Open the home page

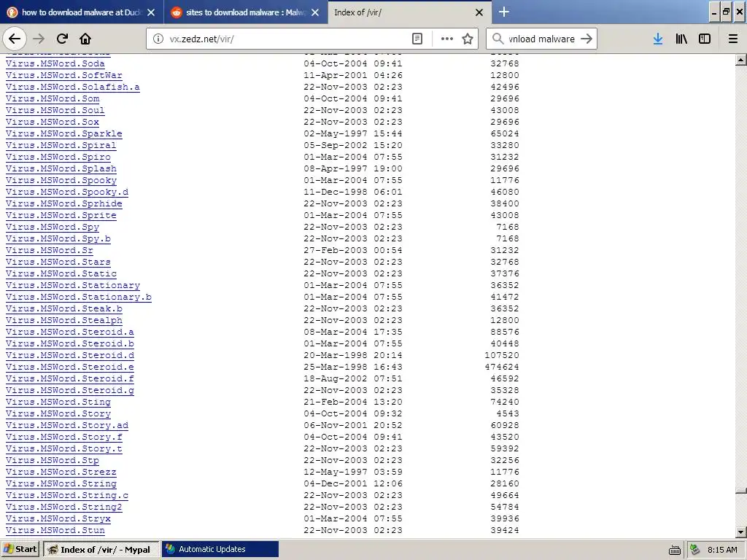85,39
